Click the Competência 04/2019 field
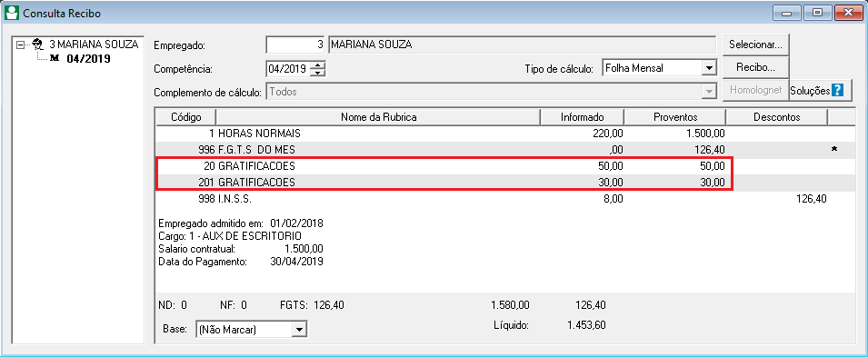868x357 pixels. coord(288,69)
